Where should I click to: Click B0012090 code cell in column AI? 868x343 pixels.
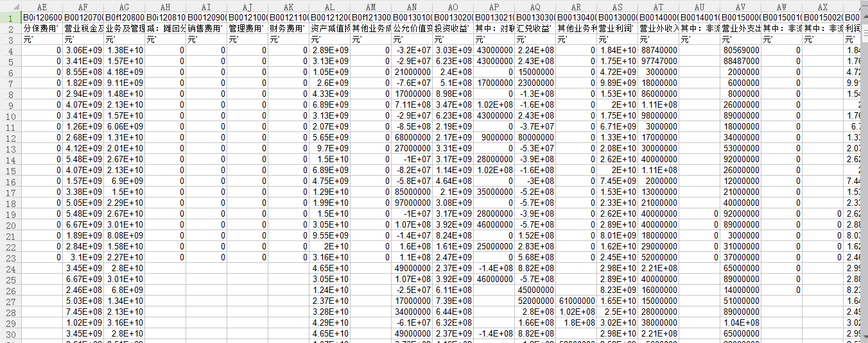(207, 17)
